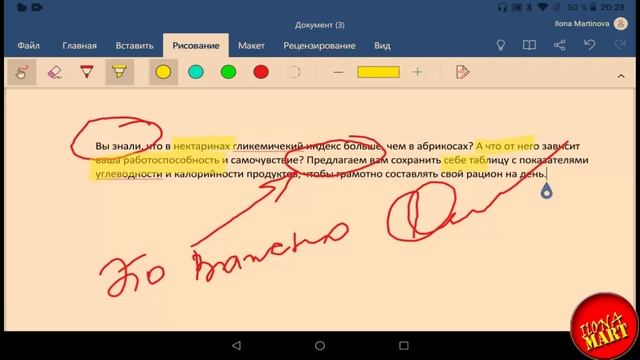Open reading view book icon

click(x=529, y=45)
